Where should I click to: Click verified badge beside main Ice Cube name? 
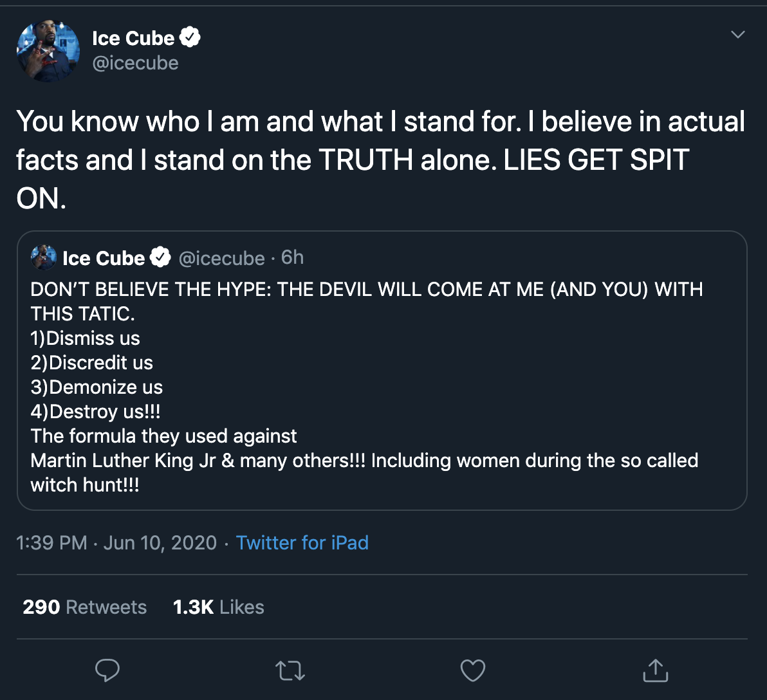tap(190, 38)
